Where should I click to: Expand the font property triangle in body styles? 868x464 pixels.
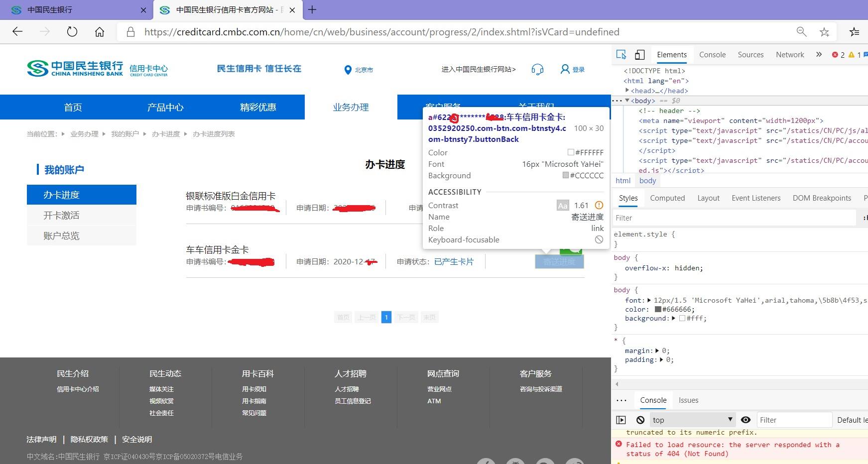[x=649, y=300]
